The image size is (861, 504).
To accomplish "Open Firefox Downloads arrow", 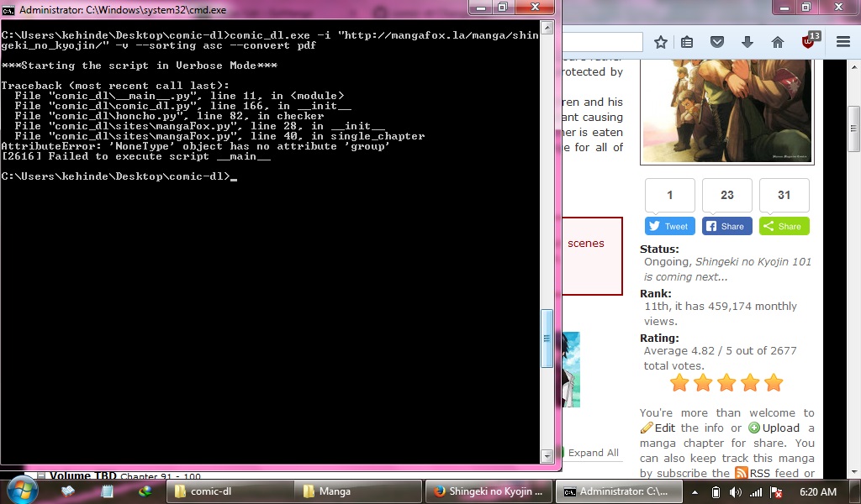I will 747,41.
